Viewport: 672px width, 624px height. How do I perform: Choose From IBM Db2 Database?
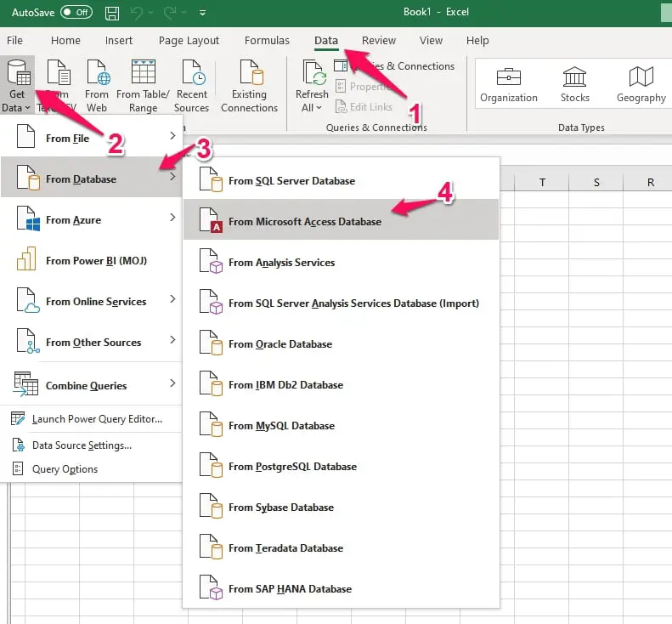342,384
